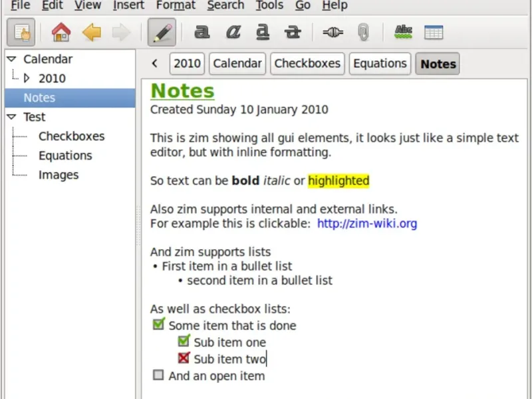Click the Notes path bar button

coord(438,63)
